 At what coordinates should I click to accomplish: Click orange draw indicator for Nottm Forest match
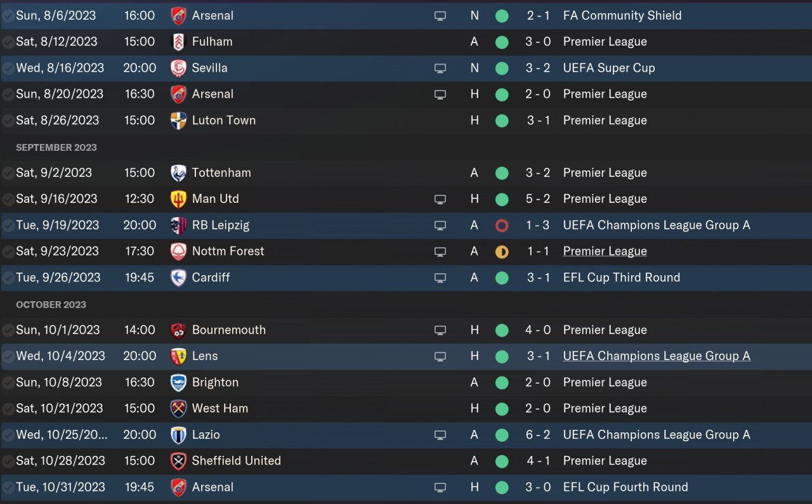click(x=502, y=252)
